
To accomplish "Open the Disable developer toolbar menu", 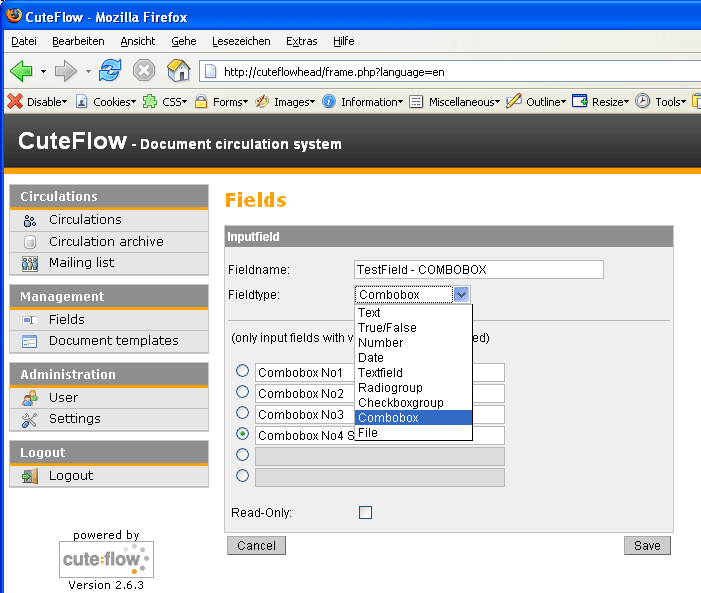I will pos(37,102).
